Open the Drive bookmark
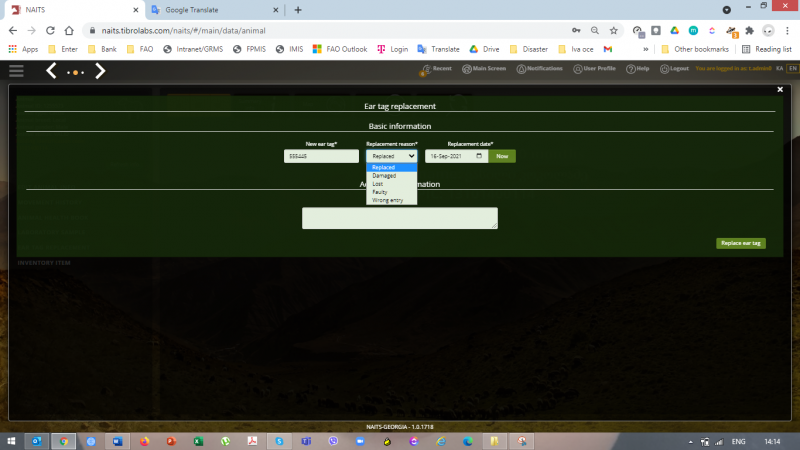 (485, 49)
